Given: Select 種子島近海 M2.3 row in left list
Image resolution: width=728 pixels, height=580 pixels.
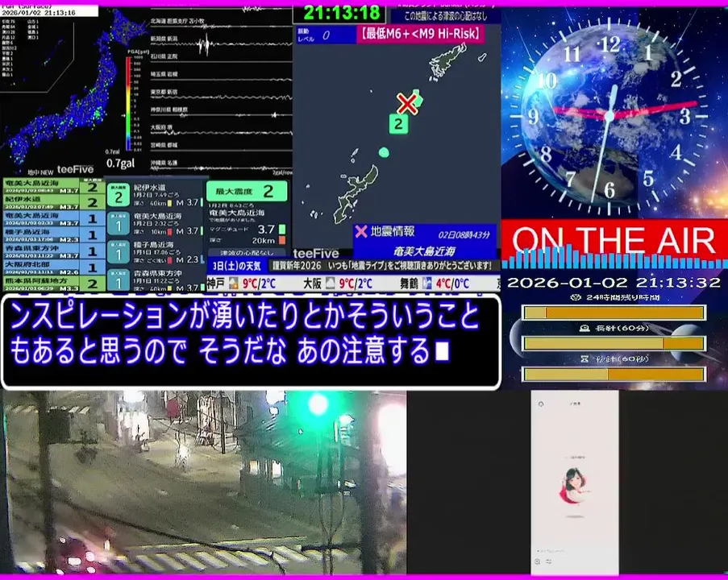Looking at the screenshot, I should [54, 234].
